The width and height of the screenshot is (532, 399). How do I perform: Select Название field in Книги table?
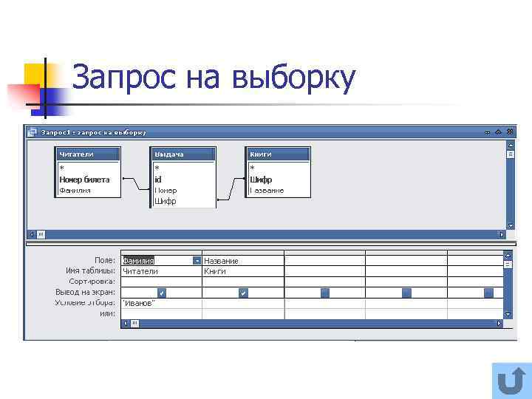coord(267,191)
